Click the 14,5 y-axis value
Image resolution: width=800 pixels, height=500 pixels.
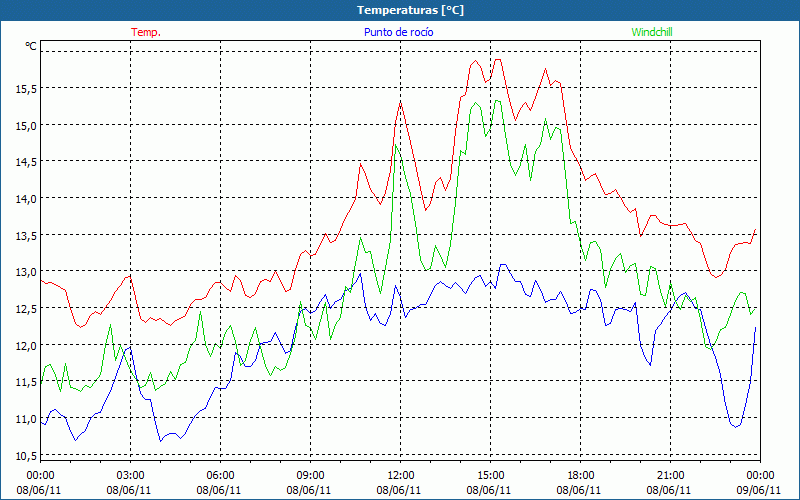click(x=27, y=162)
